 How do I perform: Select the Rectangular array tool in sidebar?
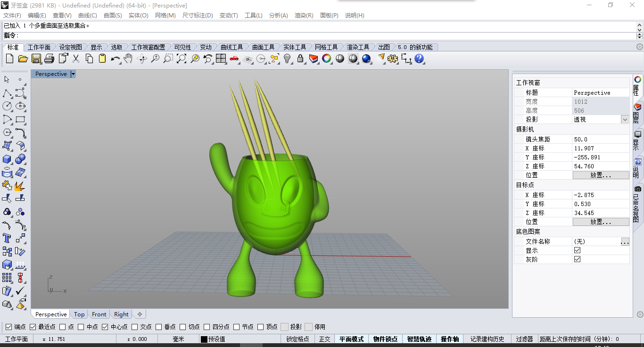(7, 278)
